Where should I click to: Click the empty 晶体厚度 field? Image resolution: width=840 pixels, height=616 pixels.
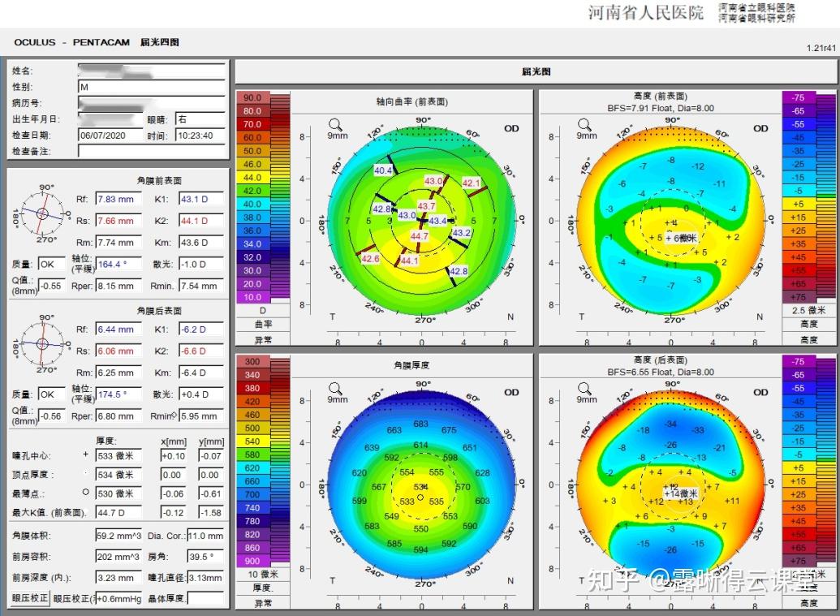coord(205,598)
